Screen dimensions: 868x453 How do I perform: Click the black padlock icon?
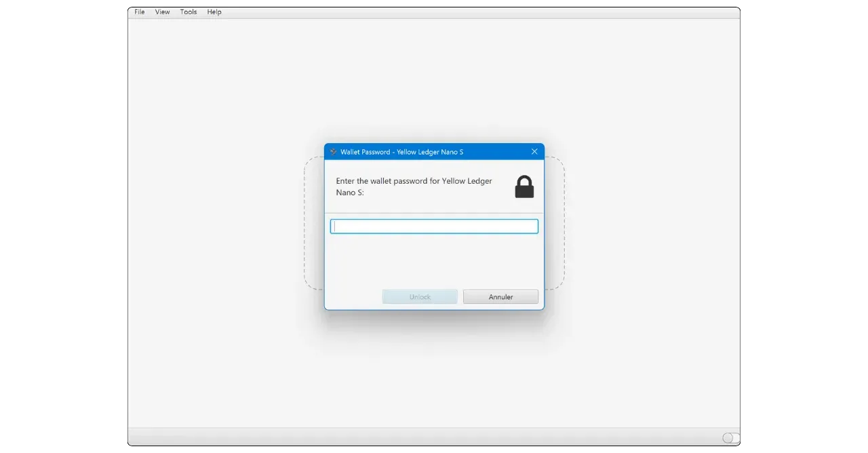click(524, 187)
